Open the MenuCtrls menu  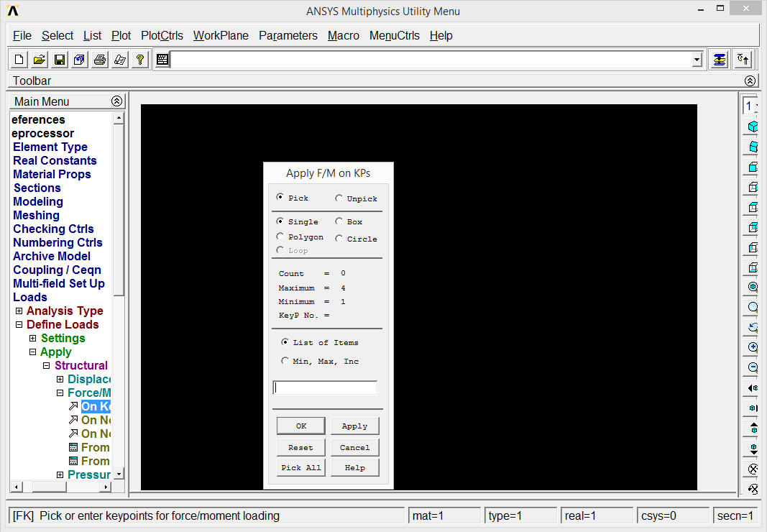pos(394,36)
